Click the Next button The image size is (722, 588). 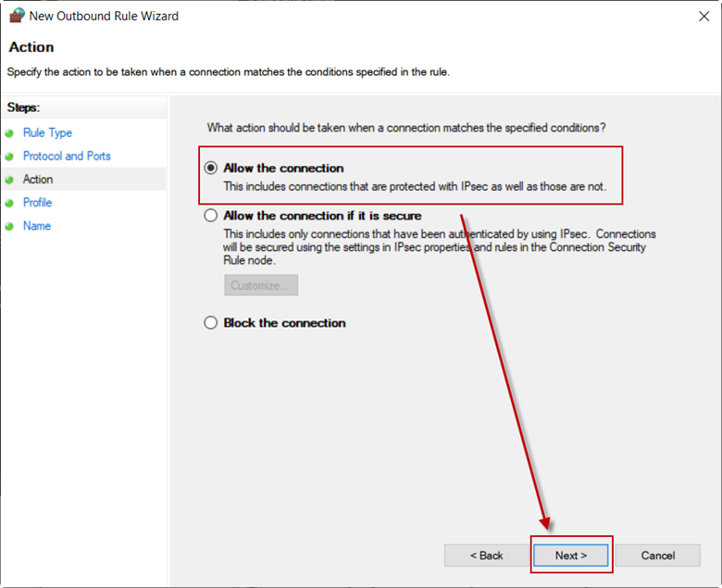(x=571, y=556)
